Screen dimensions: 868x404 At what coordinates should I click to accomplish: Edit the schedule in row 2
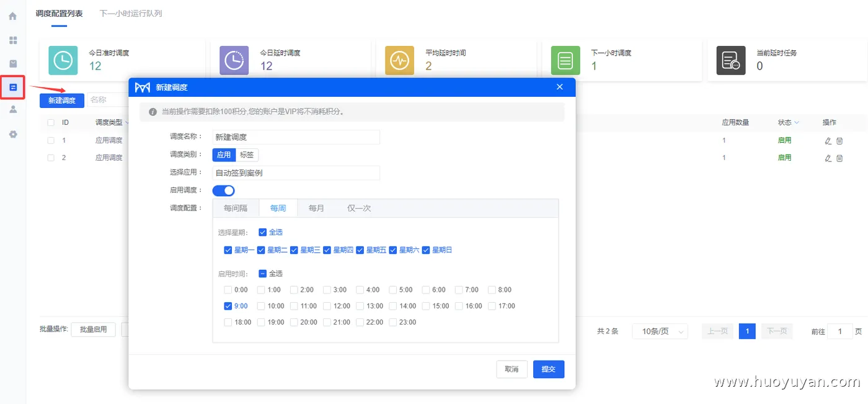[x=828, y=158]
